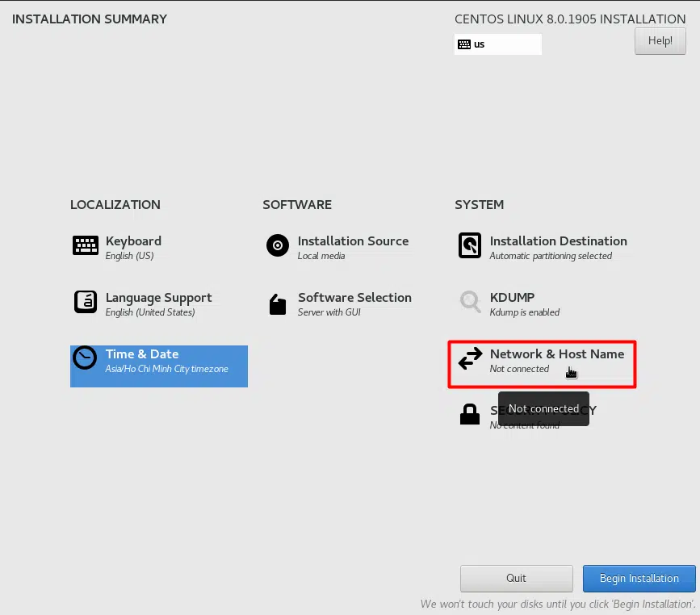
Task: Select the 'Asia/Ho Chi Minh City timezone' text
Action: [x=166, y=369]
